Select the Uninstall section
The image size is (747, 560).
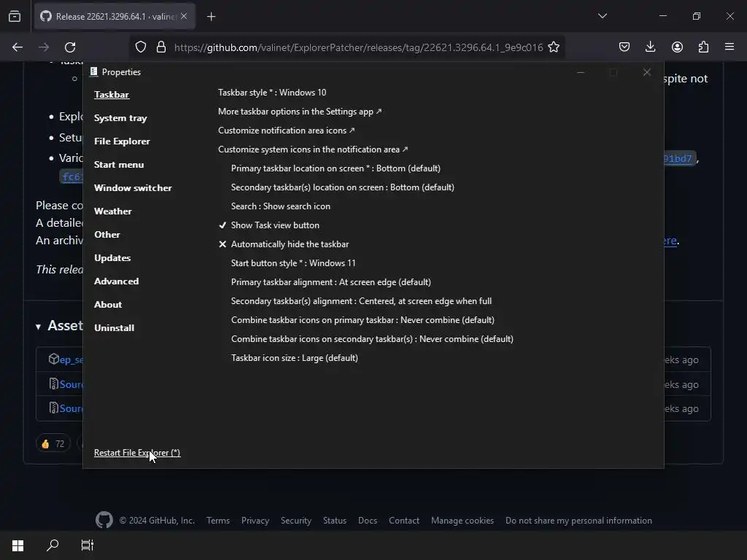[115, 328]
